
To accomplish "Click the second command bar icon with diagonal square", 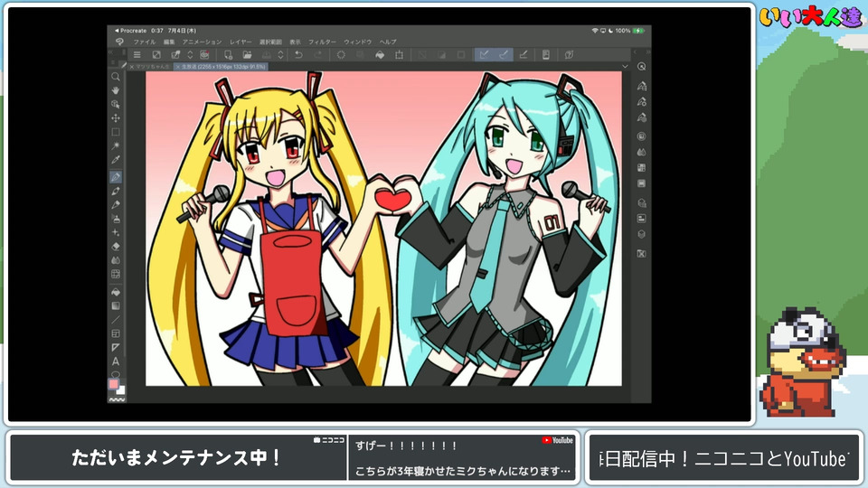I will point(156,55).
